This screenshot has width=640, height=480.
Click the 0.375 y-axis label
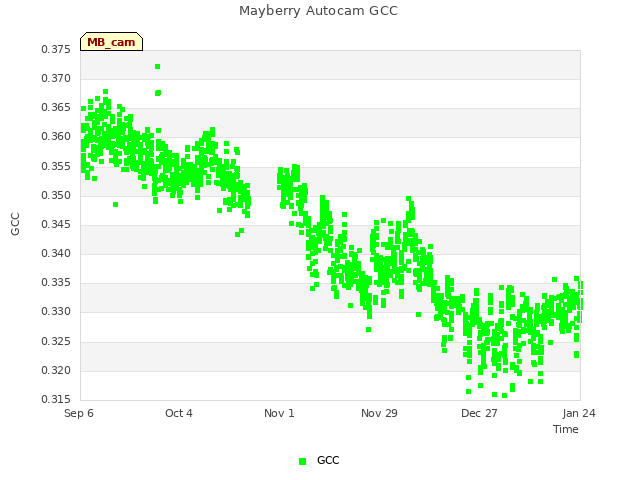56,49
